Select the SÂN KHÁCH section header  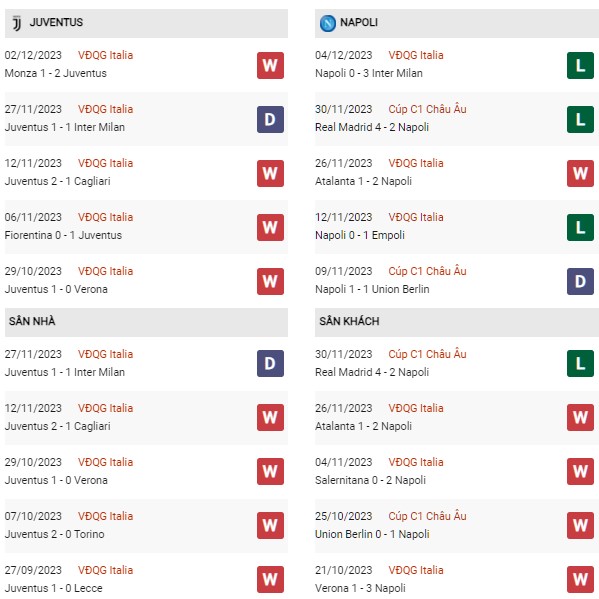457,322
